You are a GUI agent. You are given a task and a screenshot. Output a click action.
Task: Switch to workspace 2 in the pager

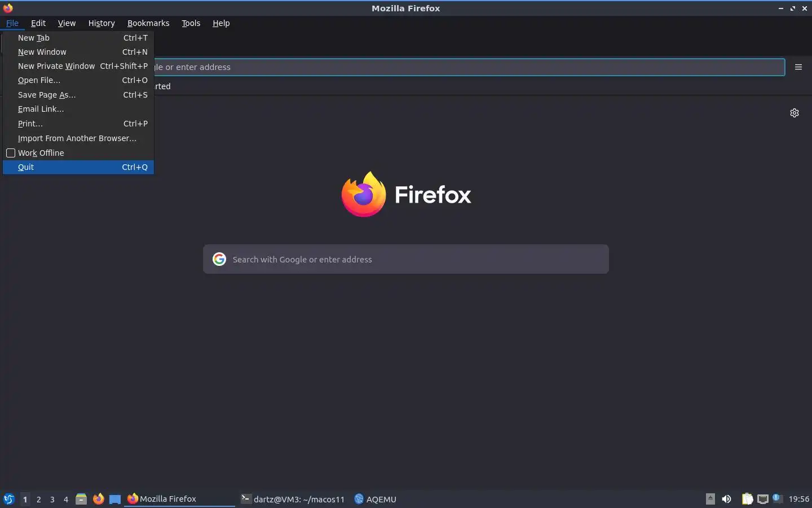tap(38, 499)
